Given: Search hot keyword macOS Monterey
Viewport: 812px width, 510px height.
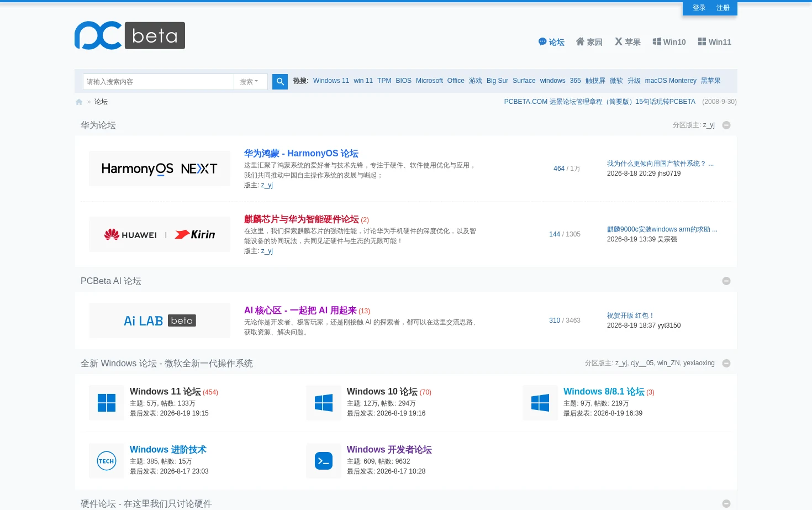Looking at the screenshot, I should (x=671, y=81).
